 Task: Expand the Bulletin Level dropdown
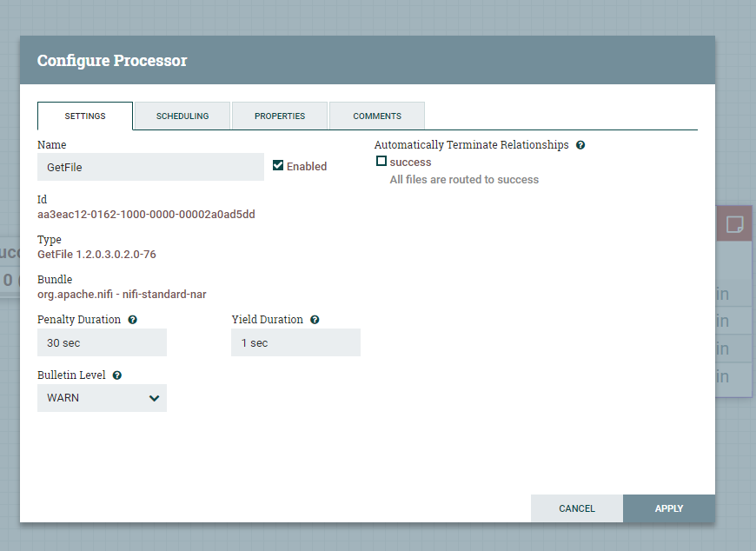point(102,398)
